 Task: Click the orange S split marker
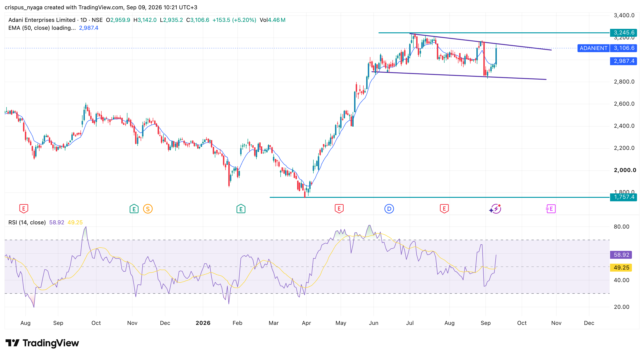pyautogui.click(x=148, y=209)
